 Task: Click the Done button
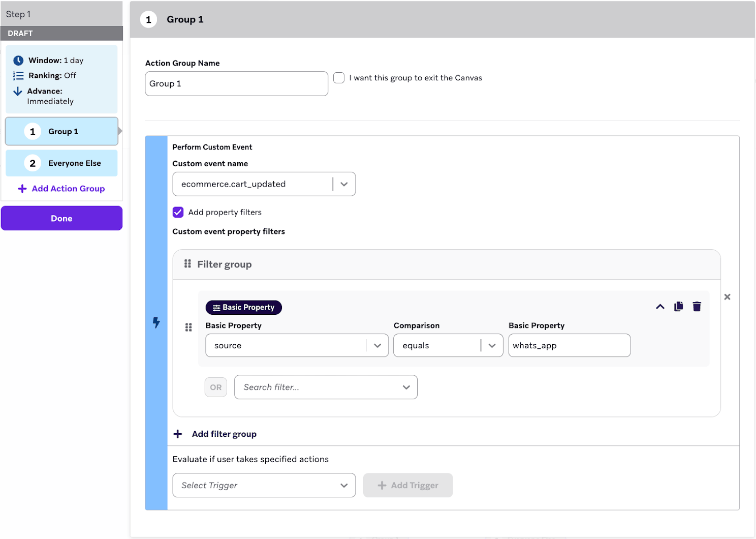[61, 218]
